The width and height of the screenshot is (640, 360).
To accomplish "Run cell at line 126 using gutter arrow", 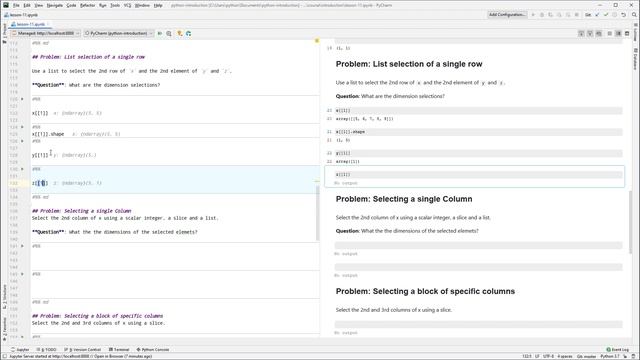I will (22, 141).
